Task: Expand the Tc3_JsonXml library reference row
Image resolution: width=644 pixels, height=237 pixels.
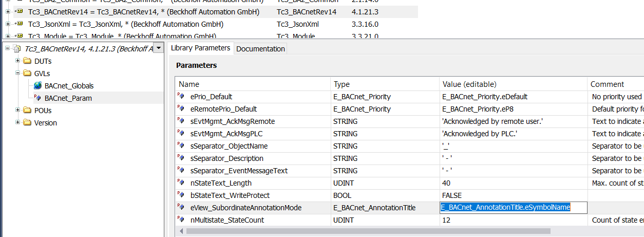Action: pyautogui.click(x=8, y=24)
